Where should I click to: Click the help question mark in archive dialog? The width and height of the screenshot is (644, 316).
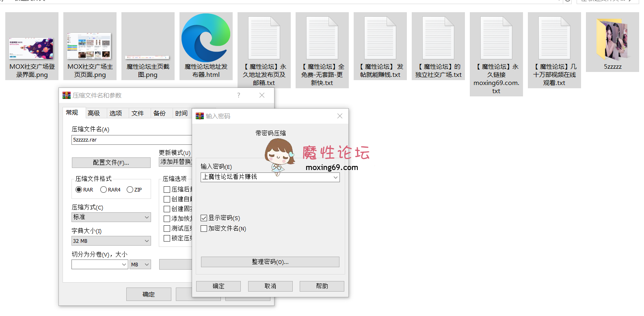(x=239, y=95)
